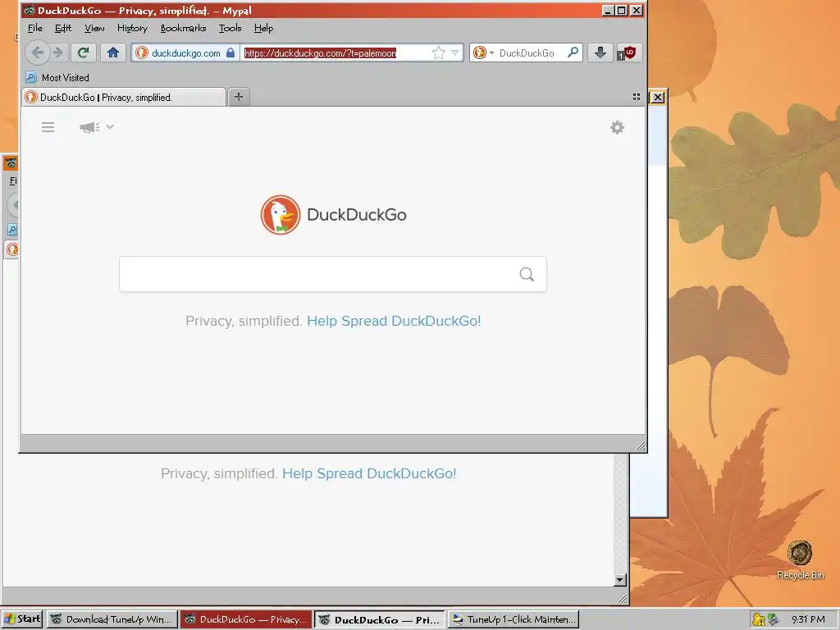This screenshot has width=840, height=630.
Task: Click the Forward navigation arrow button
Action: (58, 52)
